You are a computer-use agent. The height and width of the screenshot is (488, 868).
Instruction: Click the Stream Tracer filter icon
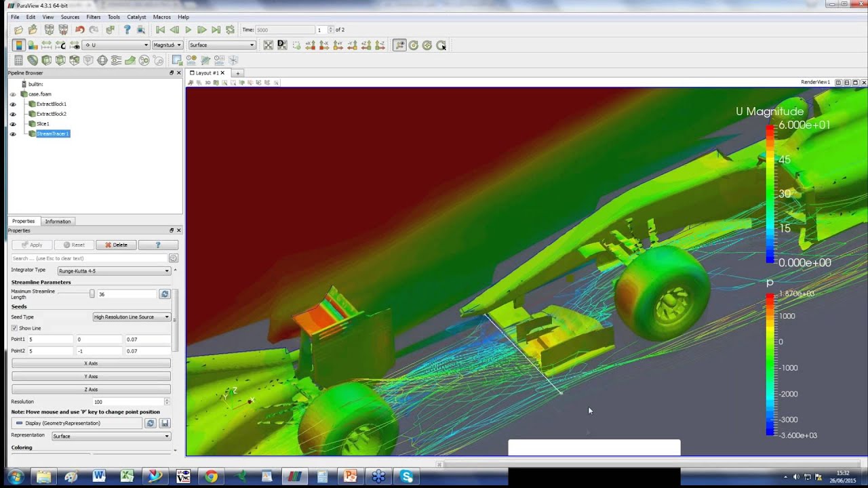(116, 60)
